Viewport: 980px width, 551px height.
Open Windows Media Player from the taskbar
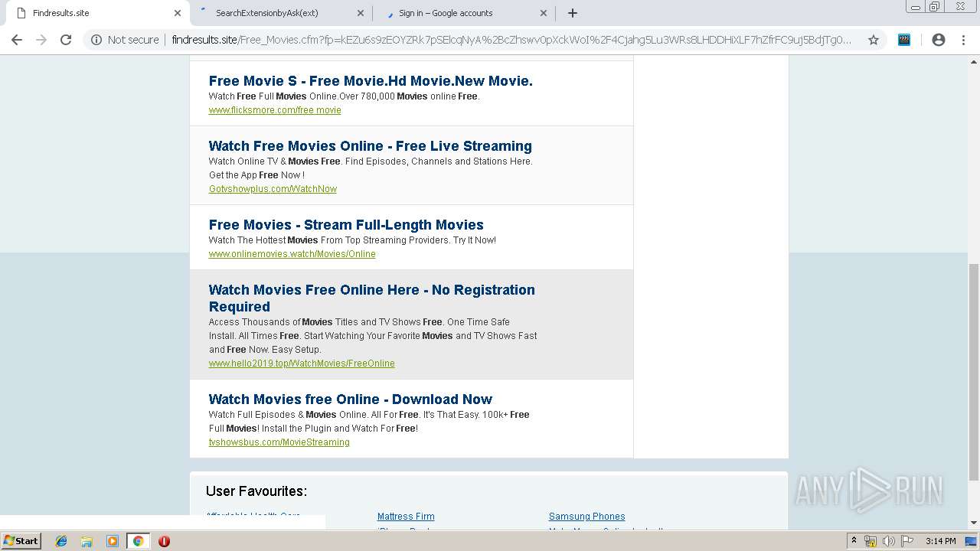pyautogui.click(x=113, y=541)
